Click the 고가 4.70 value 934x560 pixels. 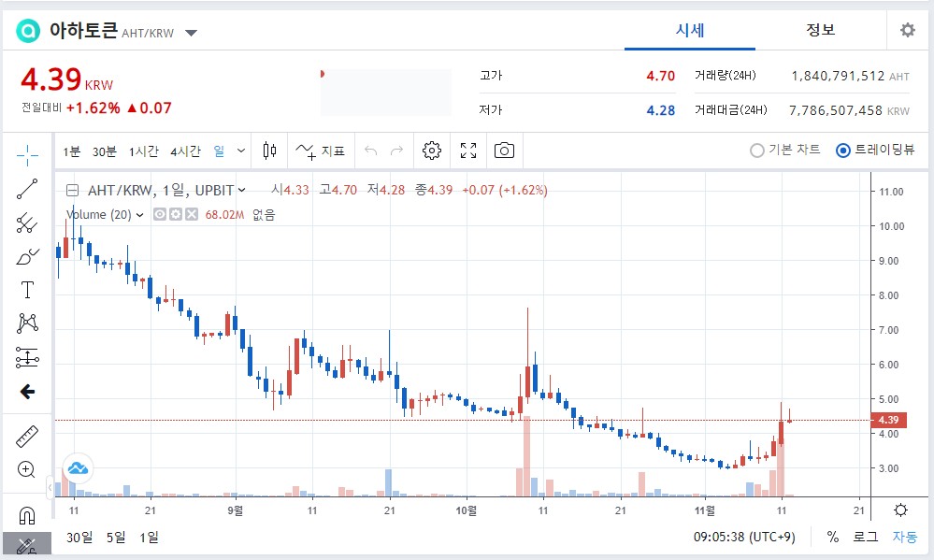[661, 76]
